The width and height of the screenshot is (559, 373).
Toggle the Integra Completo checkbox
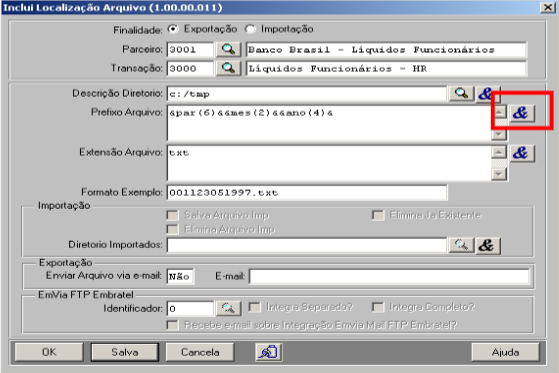378,307
